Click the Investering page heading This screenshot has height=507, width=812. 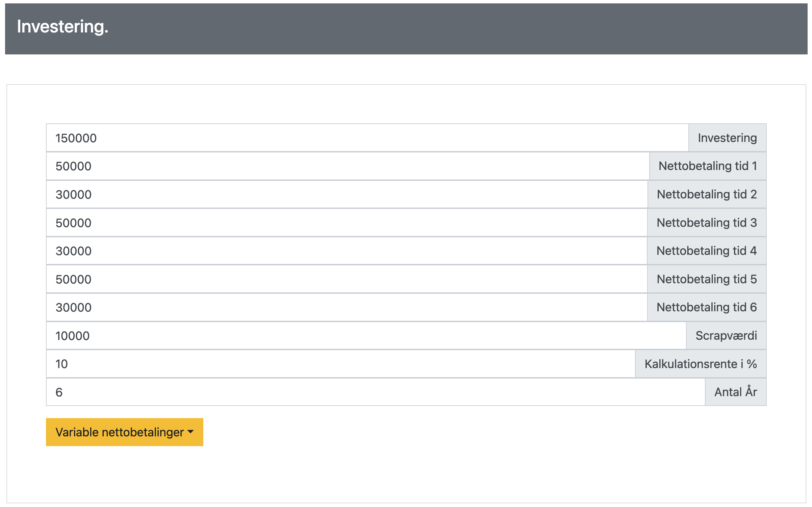[x=62, y=26]
